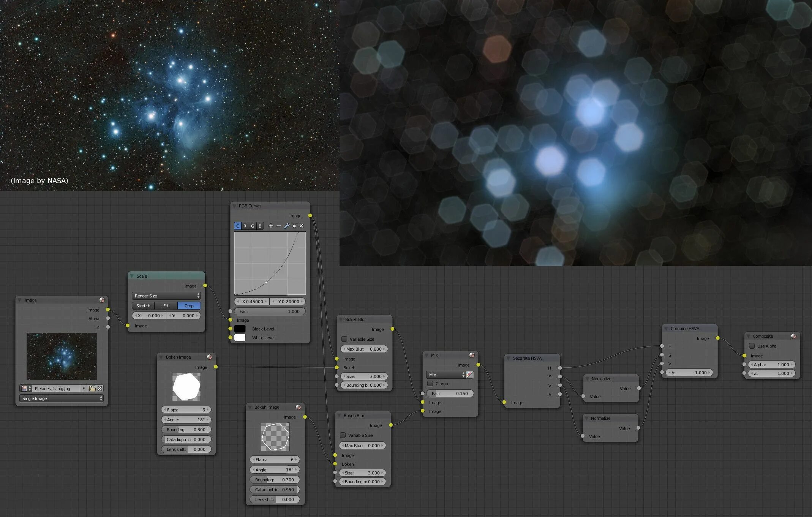Image resolution: width=812 pixels, height=517 pixels.
Task: Enable Variable Size on upper Bokeh Blur
Action: pyautogui.click(x=344, y=339)
